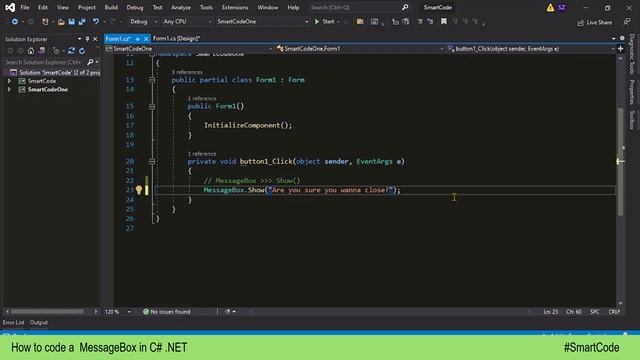Click the lightbulb quick actions icon on line 23

click(139, 190)
